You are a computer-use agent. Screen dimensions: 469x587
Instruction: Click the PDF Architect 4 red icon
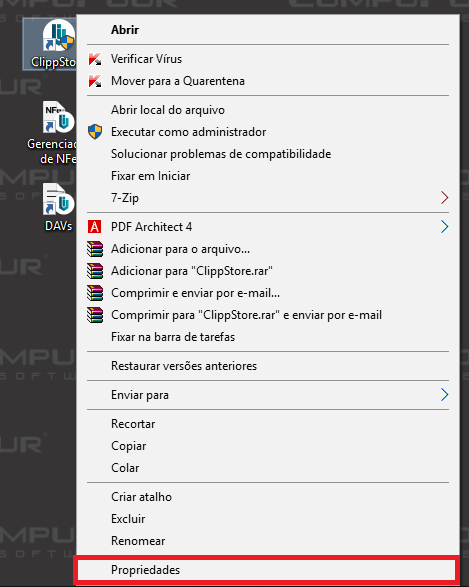(x=95, y=226)
